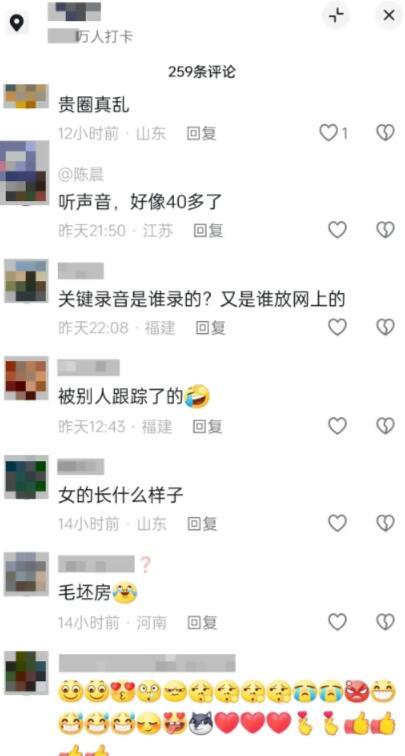Open avatar of the 山东 commenter 贵圈真乱
The height and width of the screenshot is (756, 405).
click(x=27, y=96)
